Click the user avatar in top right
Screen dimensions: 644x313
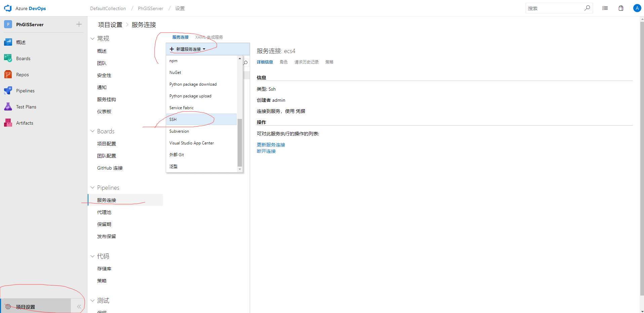637,8
